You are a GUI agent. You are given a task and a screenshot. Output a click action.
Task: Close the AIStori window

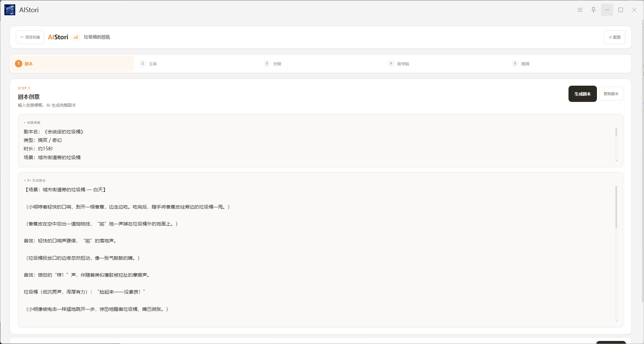[634, 10]
